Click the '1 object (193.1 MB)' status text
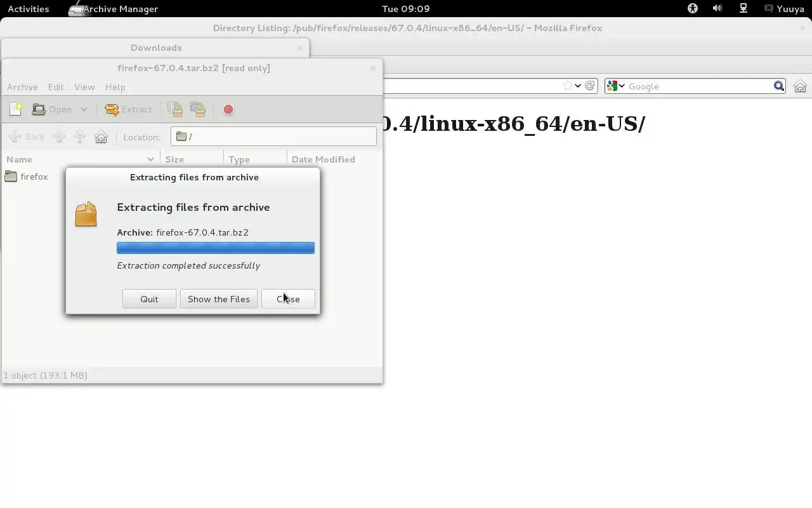Screen dimensions: 812x508 click(x=46, y=375)
